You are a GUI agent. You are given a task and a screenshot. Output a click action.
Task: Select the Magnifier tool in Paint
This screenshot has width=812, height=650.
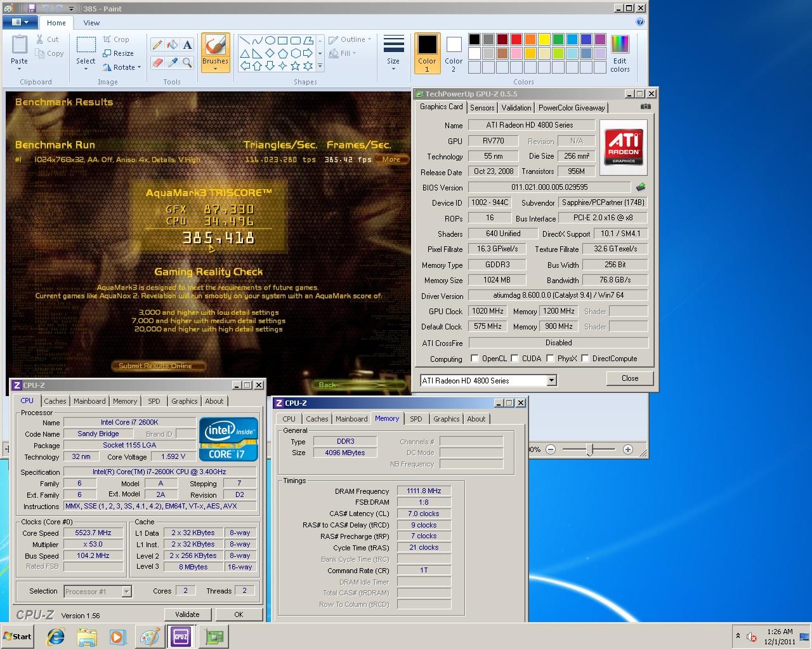coord(187,62)
